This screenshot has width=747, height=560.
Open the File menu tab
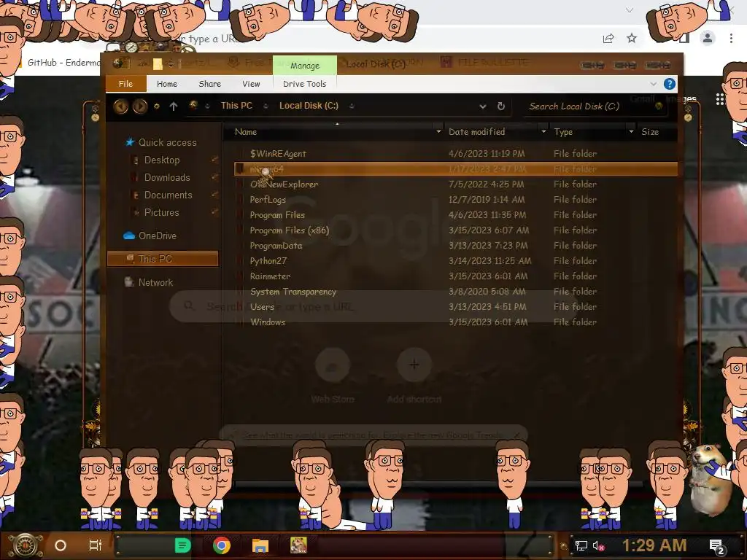click(x=125, y=84)
